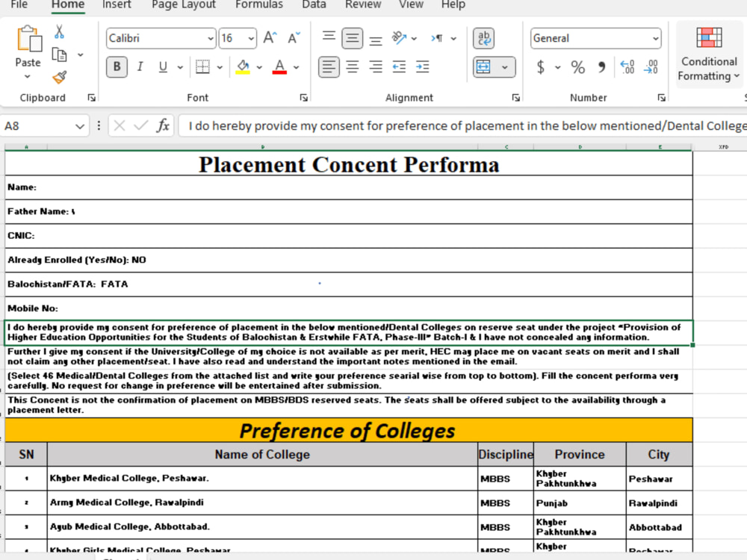Apply Comma style format
747x560 pixels.
601,67
